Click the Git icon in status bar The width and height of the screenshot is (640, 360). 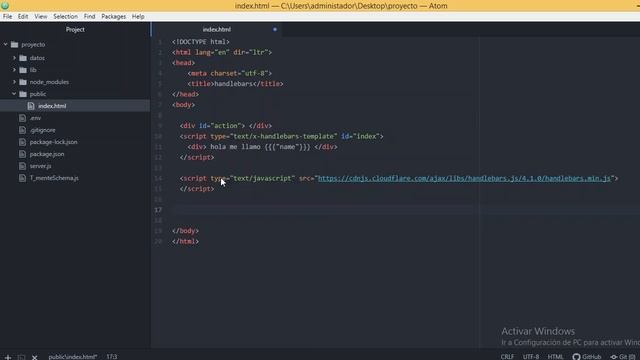[614, 357]
